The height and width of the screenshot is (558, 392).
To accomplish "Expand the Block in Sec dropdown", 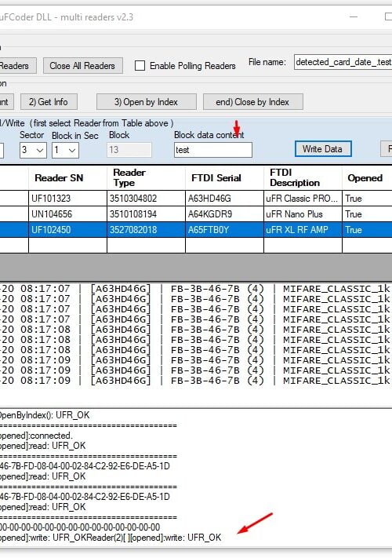I will click(x=65, y=150).
